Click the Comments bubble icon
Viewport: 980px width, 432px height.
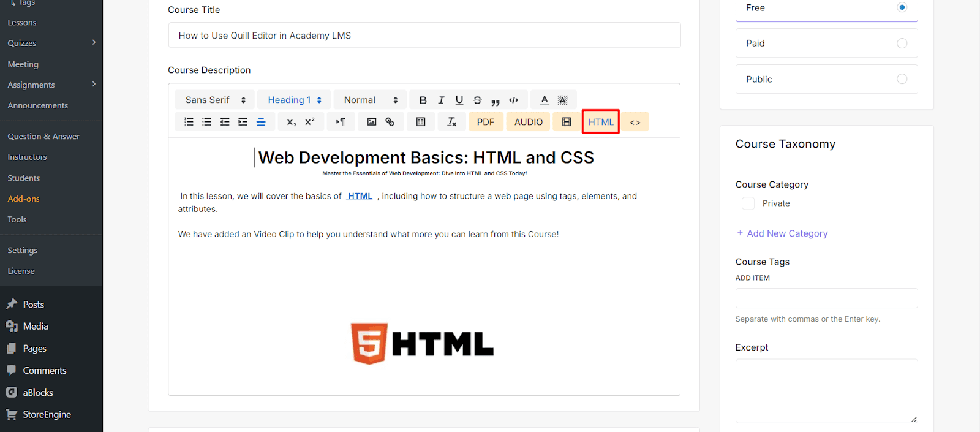click(x=12, y=370)
